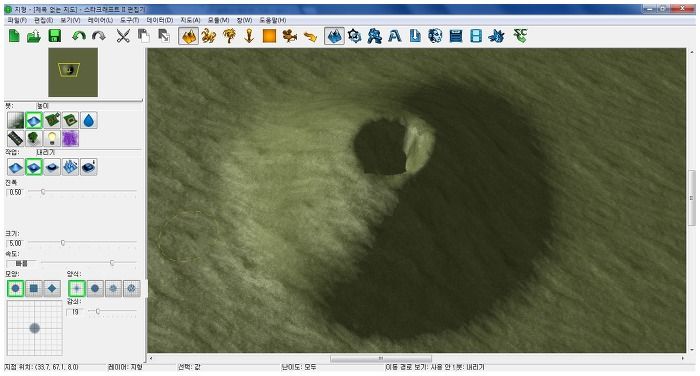Set brush shape to square
The height and width of the screenshot is (376, 700).
pyautogui.click(x=34, y=288)
